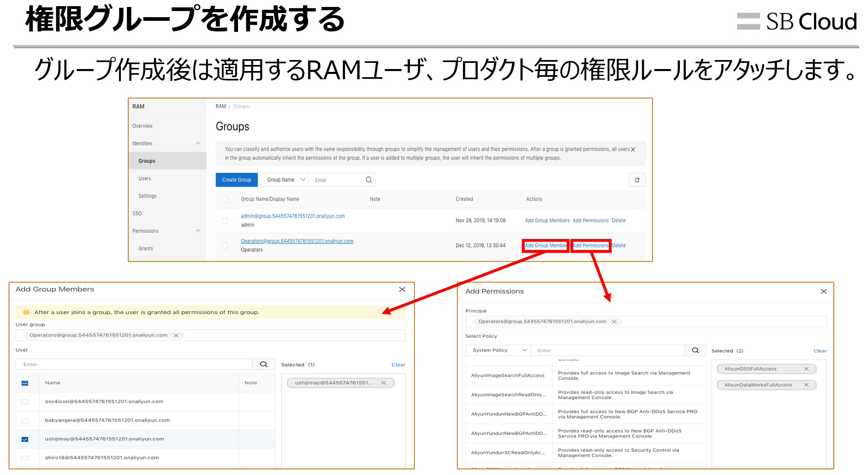The image size is (868, 475).
Task: Collapse the Identities sidebar section
Action: (x=198, y=143)
